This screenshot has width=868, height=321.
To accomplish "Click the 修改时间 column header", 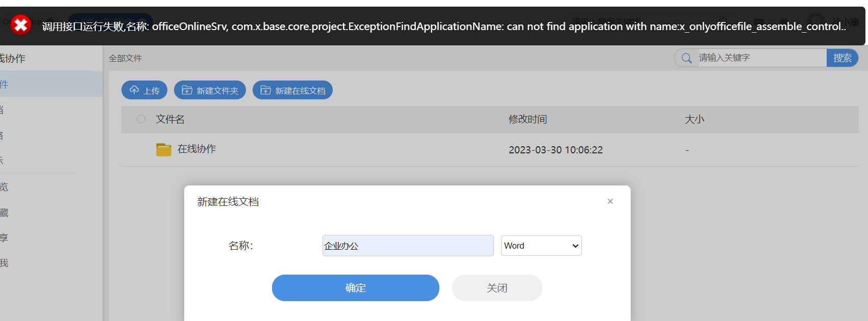I will tap(528, 119).
